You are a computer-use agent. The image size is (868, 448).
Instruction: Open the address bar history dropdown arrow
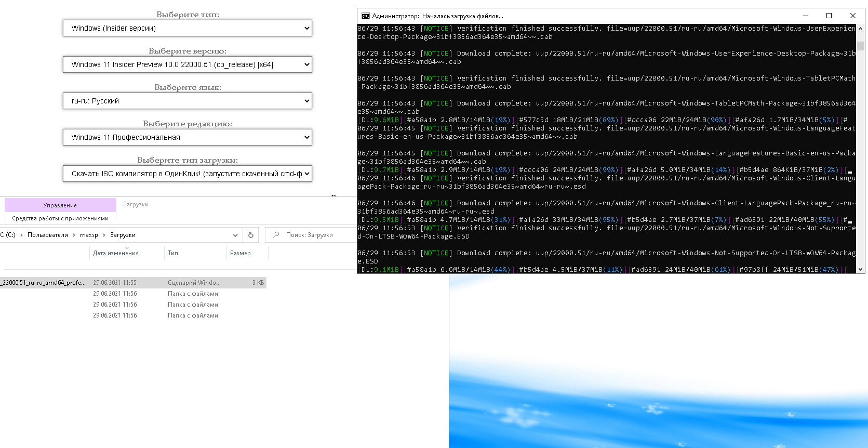coord(235,235)
